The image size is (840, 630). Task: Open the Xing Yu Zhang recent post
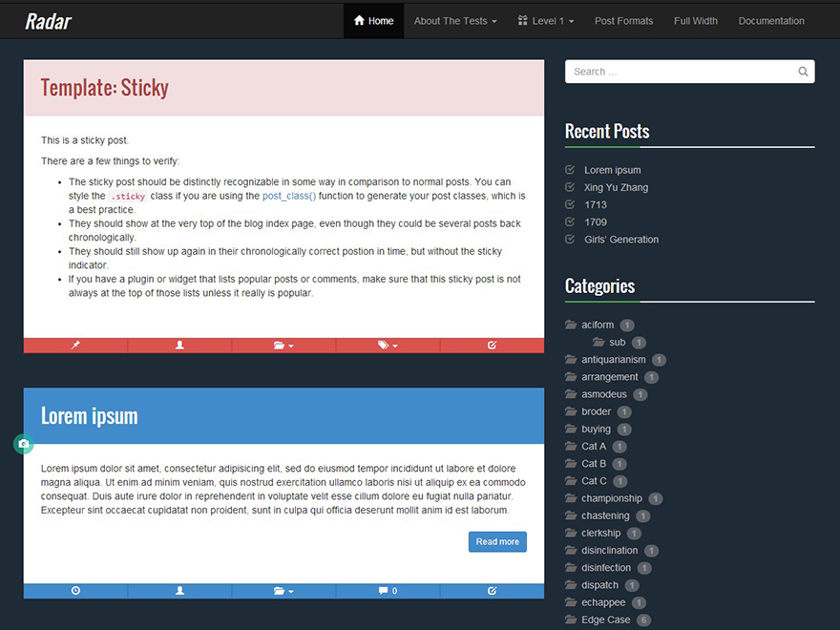pos(616,187)
